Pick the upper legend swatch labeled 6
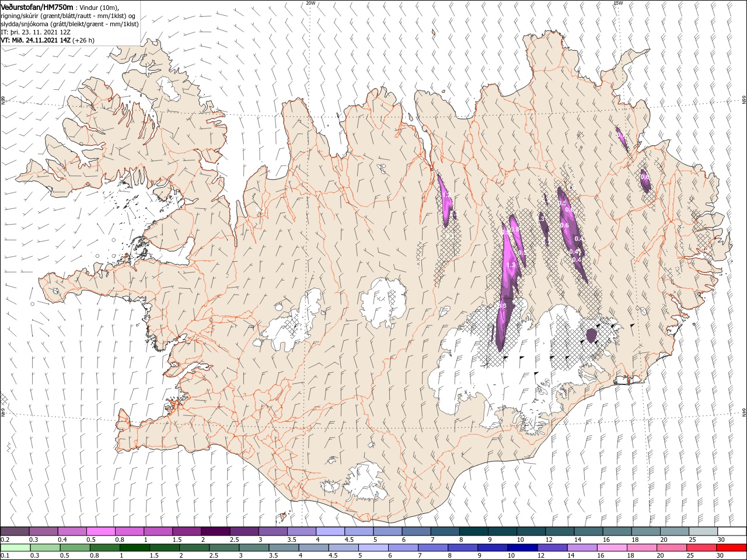This screenshot has height=560, width=747. pos(416,531)
